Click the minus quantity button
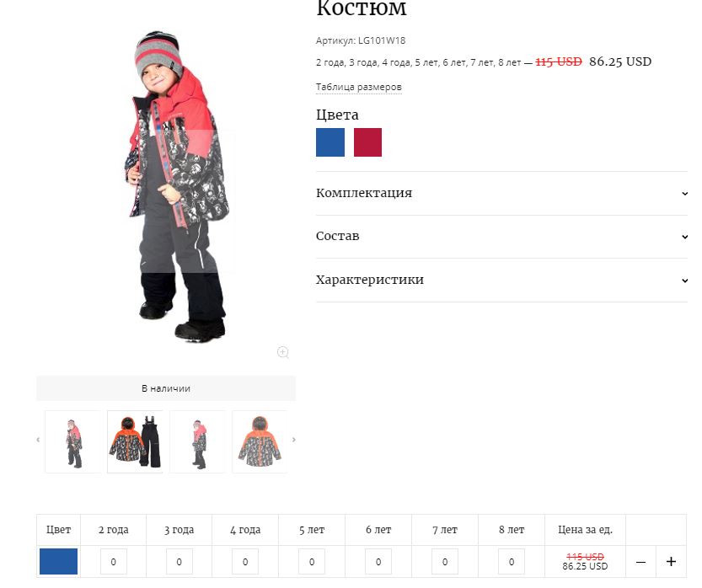Screen dimensions: 702x588 (640, 562)
